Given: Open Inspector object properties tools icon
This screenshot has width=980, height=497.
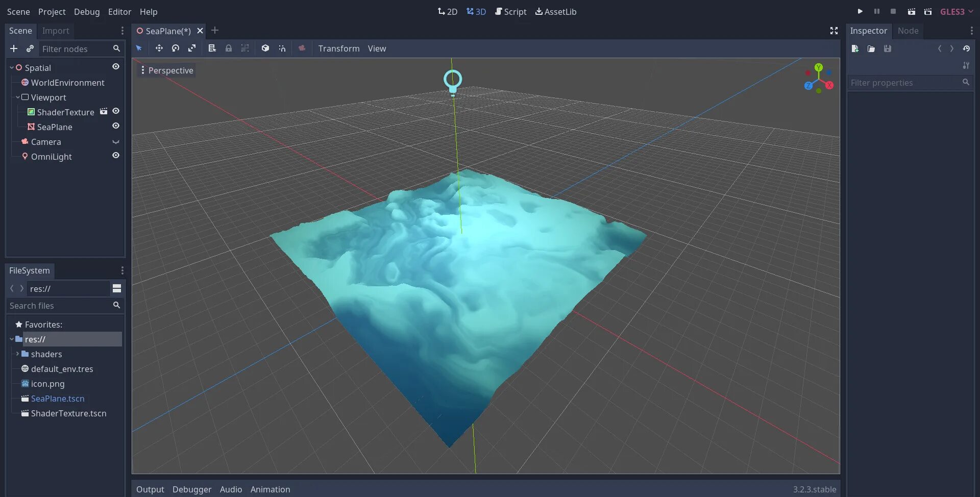Looking at the screenshot, I should [966, 65].
